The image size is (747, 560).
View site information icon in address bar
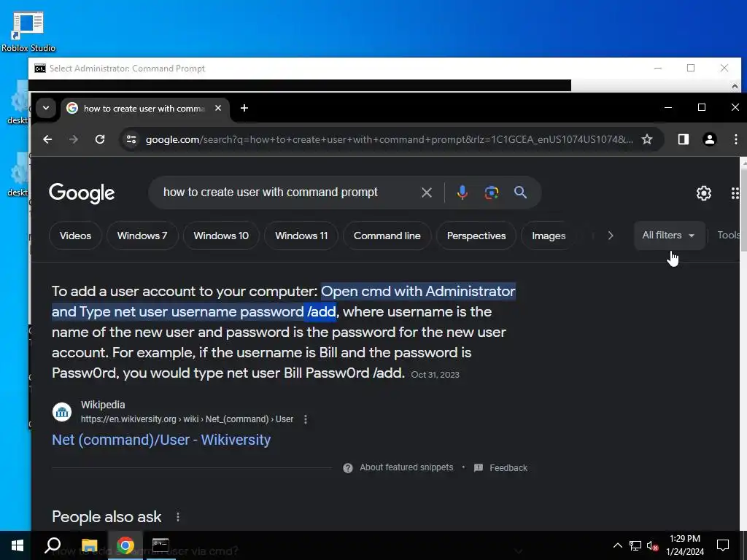pyautogui.click(x=131, y=139)
